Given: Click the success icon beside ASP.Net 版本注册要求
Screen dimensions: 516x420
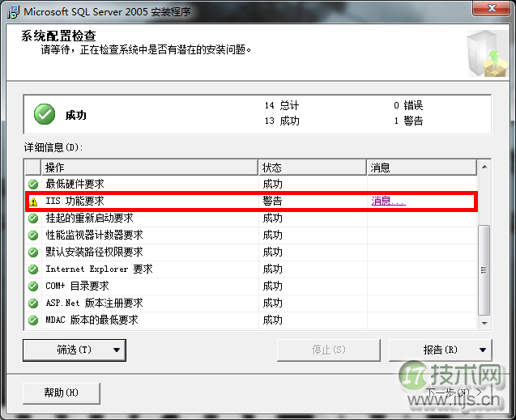Looking at the screenshot, I should coord(33,303).
